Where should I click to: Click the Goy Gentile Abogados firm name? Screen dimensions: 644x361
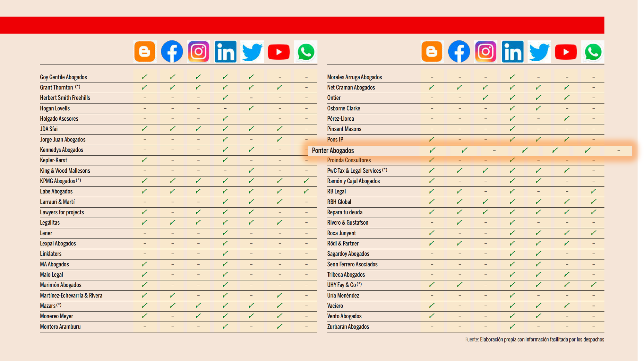pyautogui.click(x=64, y=77)
